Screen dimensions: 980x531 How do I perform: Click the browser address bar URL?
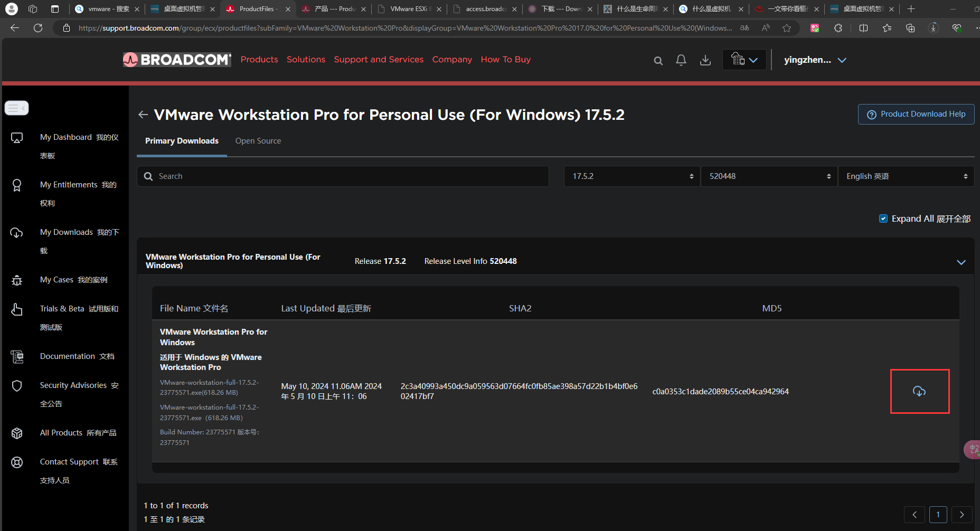click(405, 28)
